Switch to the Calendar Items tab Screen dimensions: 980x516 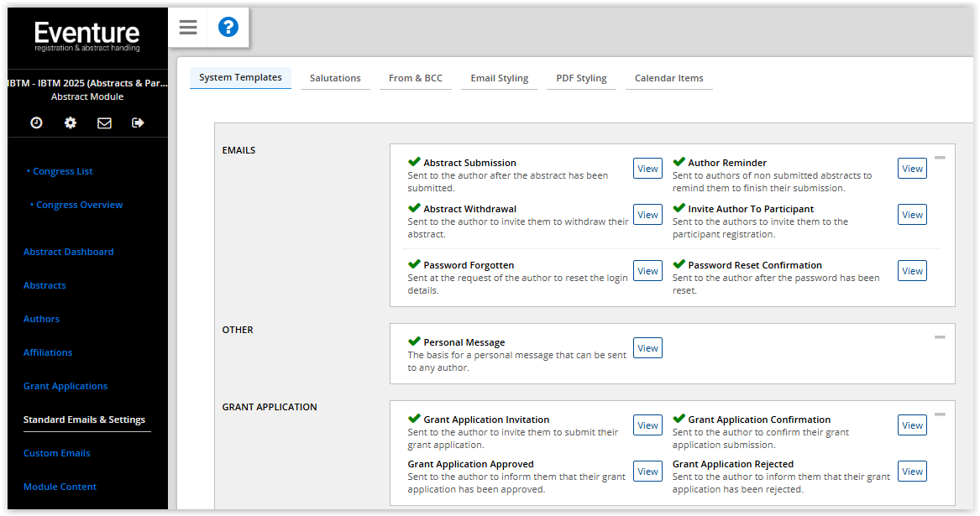[668, 77]
